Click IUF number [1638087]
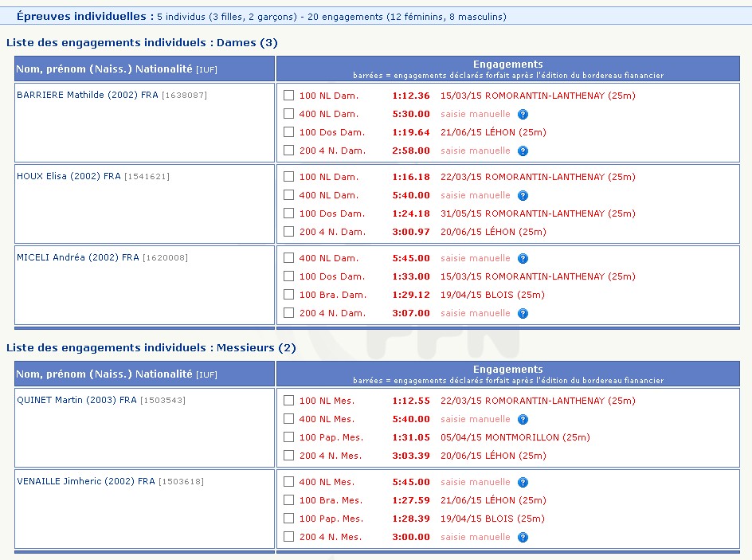 184,96
